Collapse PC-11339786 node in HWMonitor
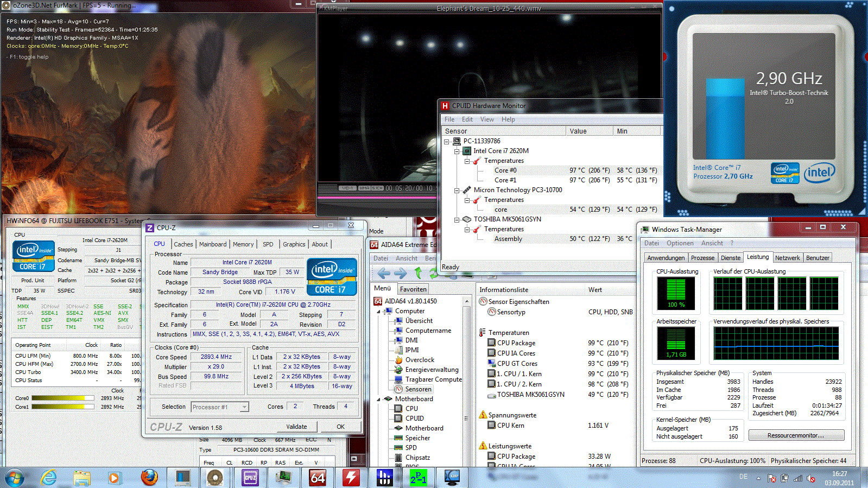This screenshot has height=488, width=868. click(447, 142)
